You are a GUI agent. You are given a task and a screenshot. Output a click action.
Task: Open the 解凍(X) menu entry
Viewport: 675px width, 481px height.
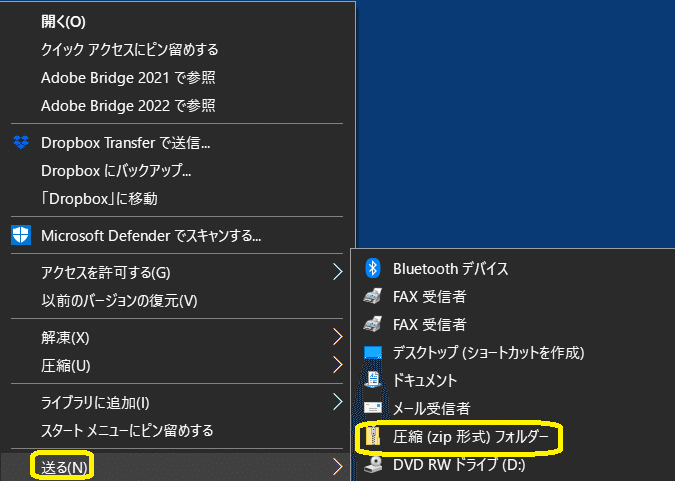tap(65, 337)
